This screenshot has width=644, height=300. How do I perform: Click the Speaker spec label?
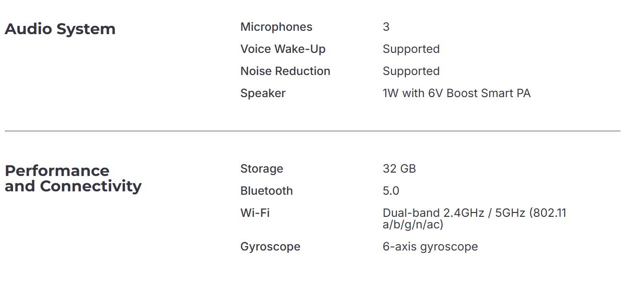click(263, 93)
